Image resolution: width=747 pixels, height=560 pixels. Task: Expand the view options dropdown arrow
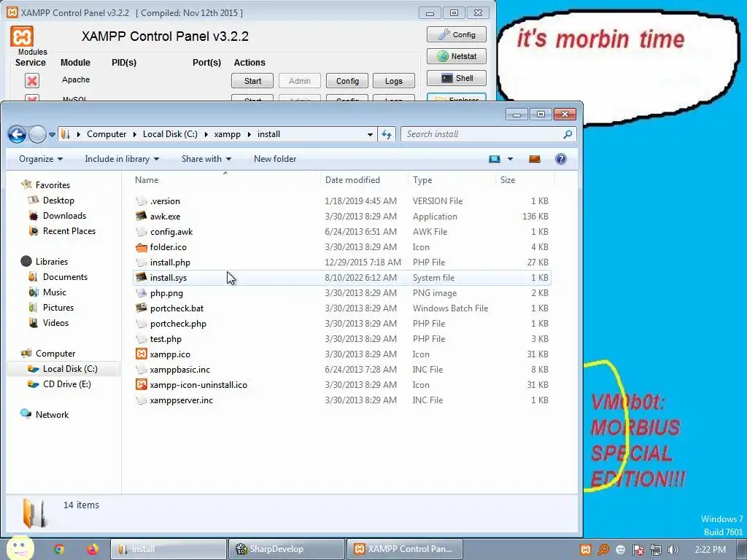pos(510,159)
